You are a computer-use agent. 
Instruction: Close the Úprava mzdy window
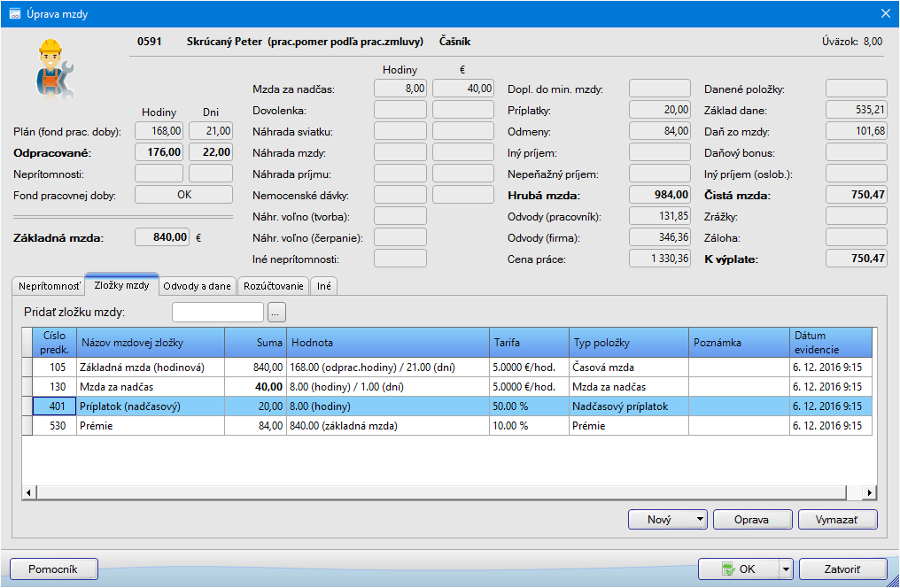tap(886, 14)
